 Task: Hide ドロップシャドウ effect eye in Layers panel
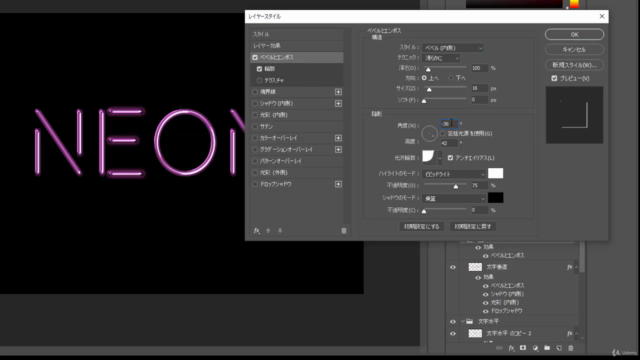point(486,311)
